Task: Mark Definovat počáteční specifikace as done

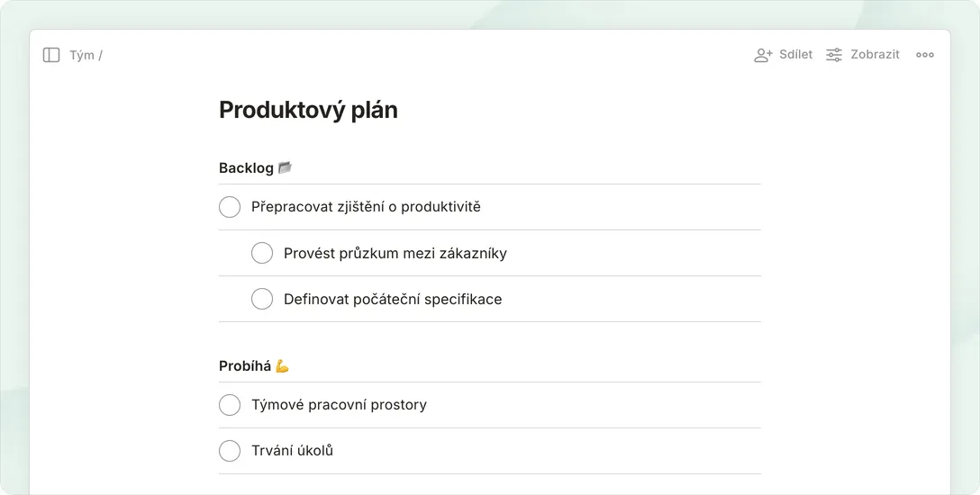Action: (262, 299)
